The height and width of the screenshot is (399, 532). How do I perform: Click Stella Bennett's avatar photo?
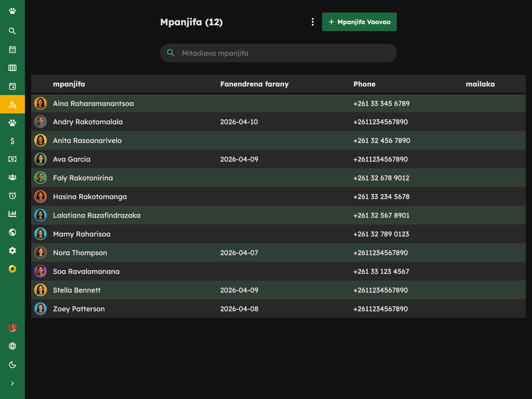pos(40,290)
